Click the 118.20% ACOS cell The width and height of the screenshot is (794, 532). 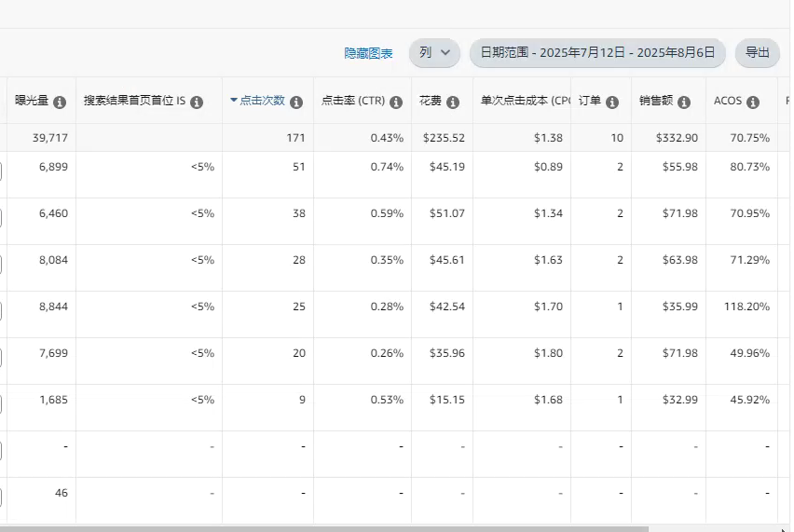[746, 307]
